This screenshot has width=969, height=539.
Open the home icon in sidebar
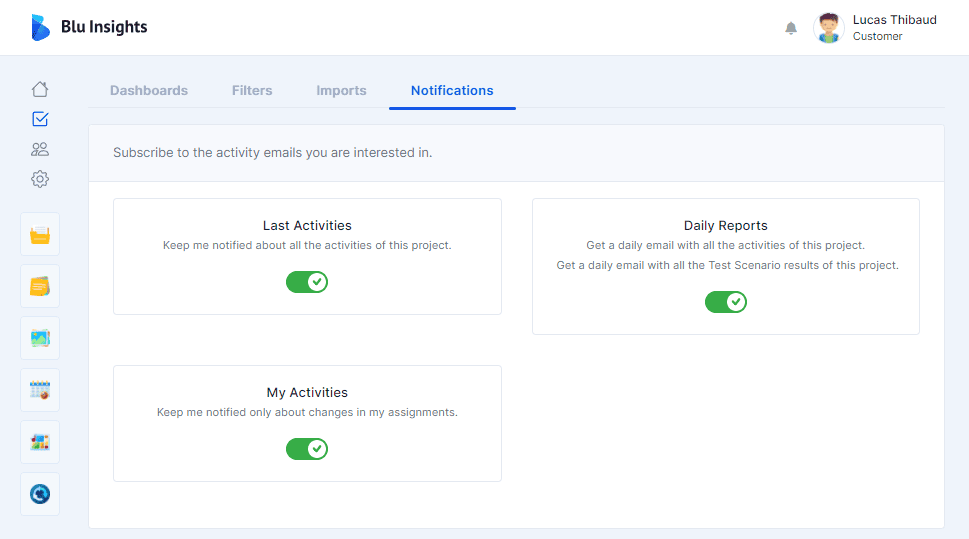click(x=40, y=89)
